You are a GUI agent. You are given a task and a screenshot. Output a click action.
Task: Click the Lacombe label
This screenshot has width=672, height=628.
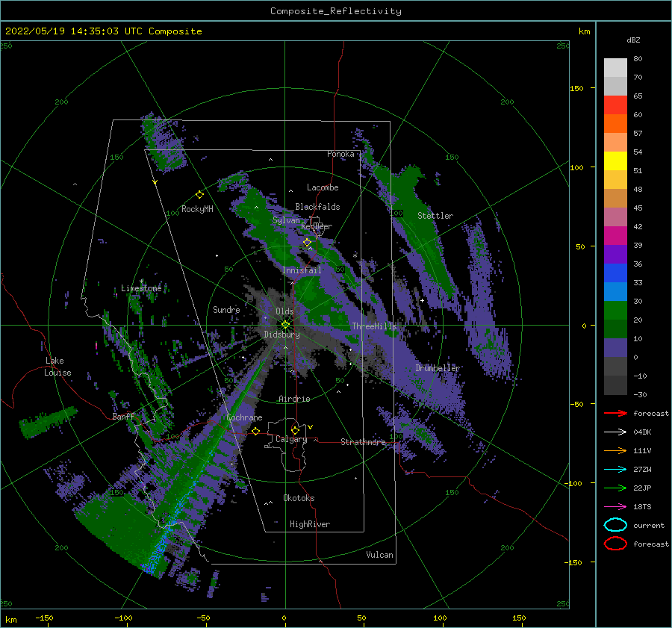[323, 187]
